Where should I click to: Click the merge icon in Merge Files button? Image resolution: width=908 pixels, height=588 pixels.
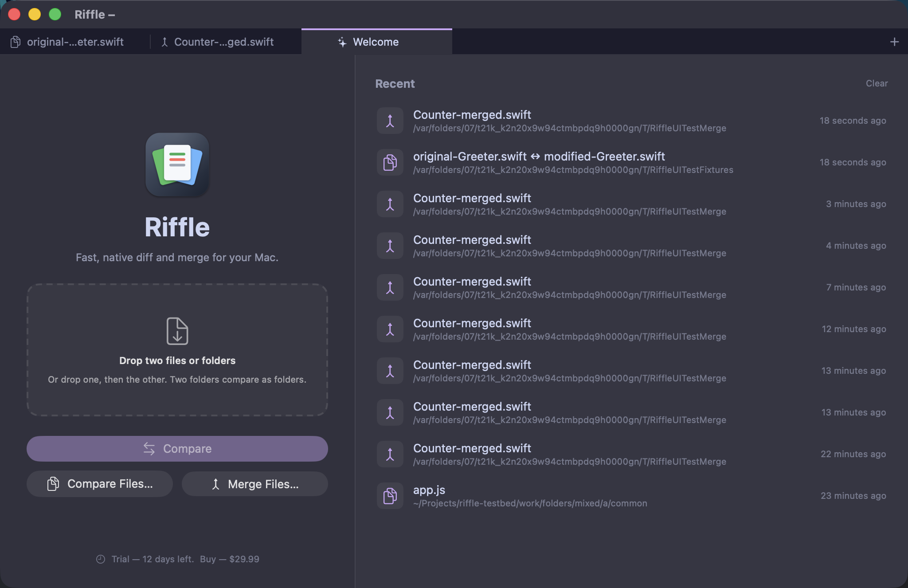(x=216, y=484)
